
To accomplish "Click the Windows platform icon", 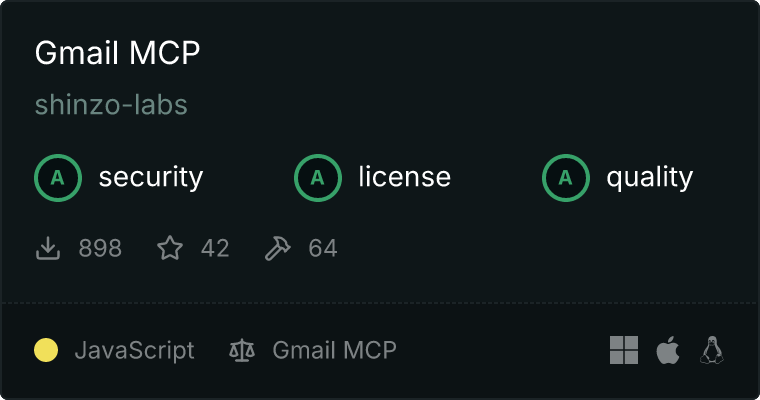I will 624,350.
